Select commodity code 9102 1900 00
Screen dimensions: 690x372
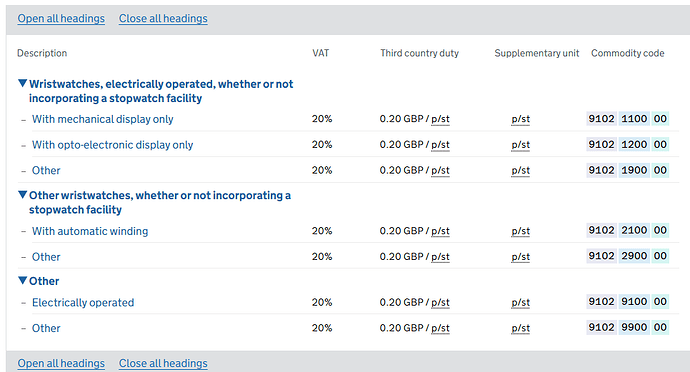click(x=628, y=170)
